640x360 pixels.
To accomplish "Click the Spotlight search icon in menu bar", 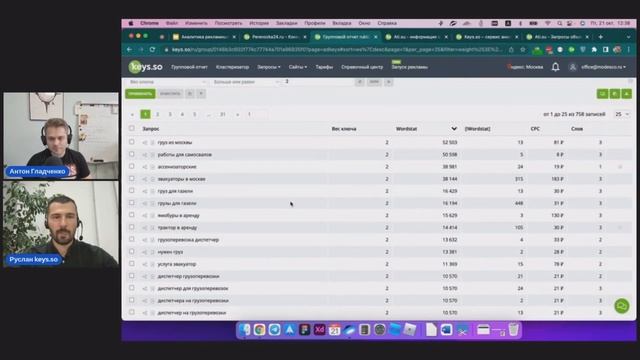I will click(x=560, y=23).
